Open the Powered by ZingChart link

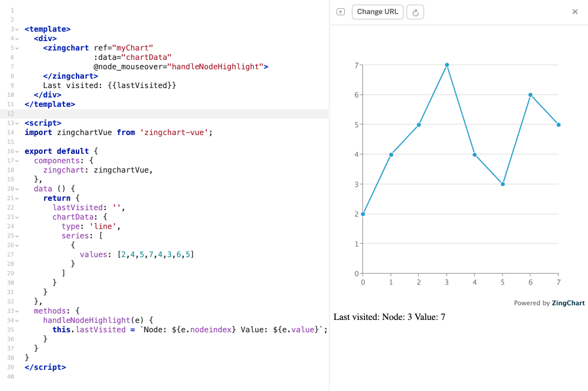click(568, 303)
